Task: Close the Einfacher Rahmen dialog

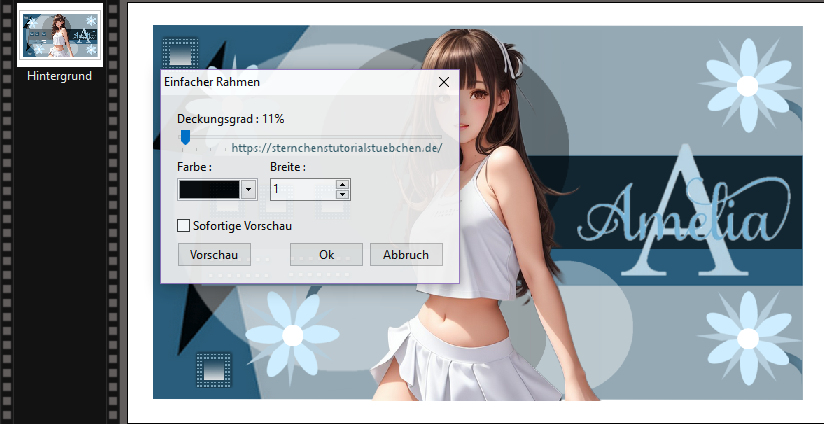Action: tap(443, 83)
